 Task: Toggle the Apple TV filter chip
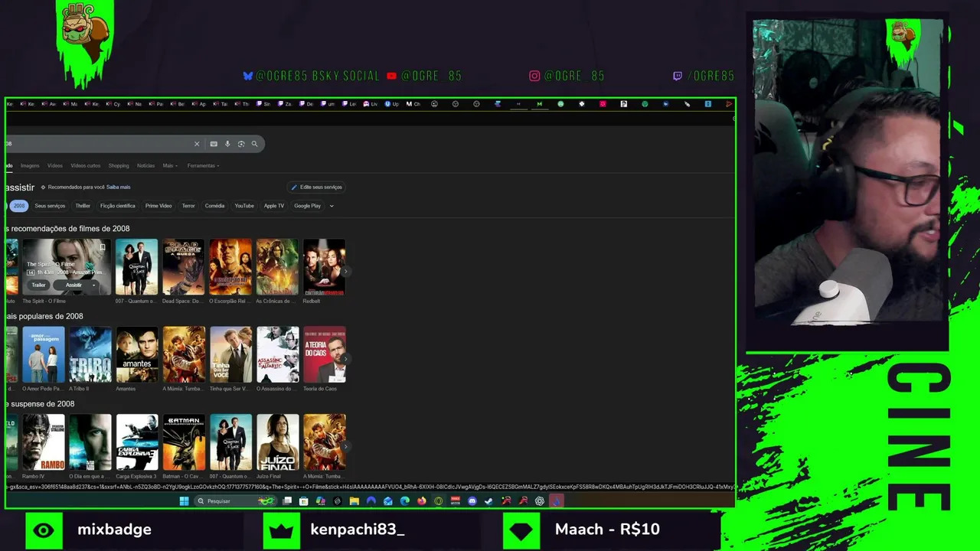click(274, 206)
